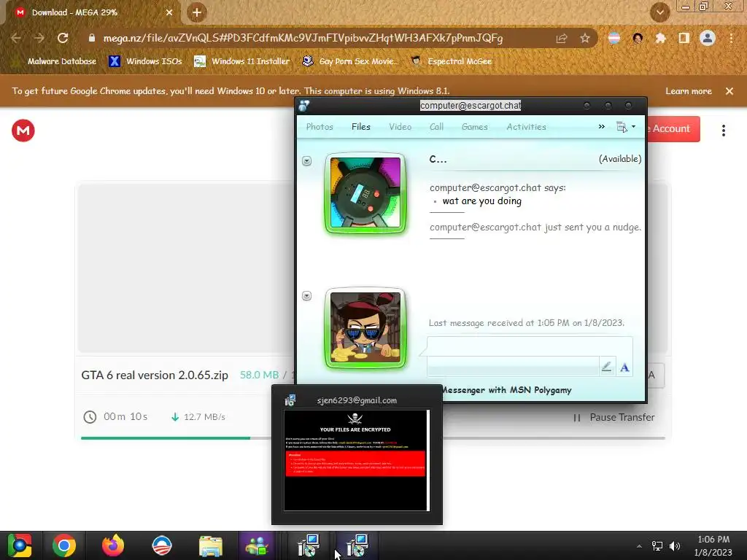Click the share page icon in address bar
The height and width of the screenshot is (560, 747).
tap(562, 38)
